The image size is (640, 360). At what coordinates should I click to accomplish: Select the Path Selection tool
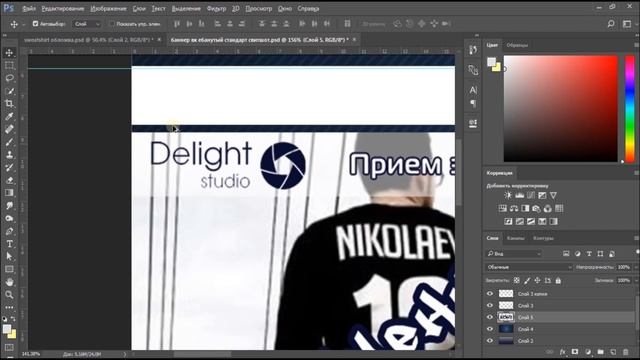pyautogui.click(x=9, y=257)
